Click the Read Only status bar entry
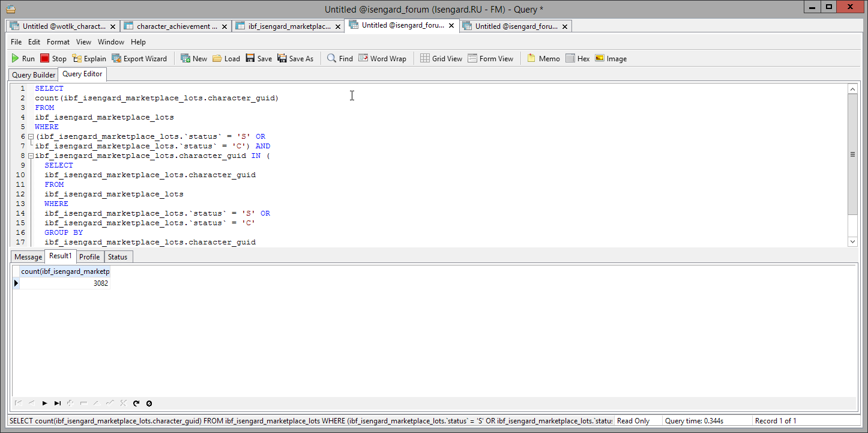This screenshot has height=433, width=868. point(633,421)
